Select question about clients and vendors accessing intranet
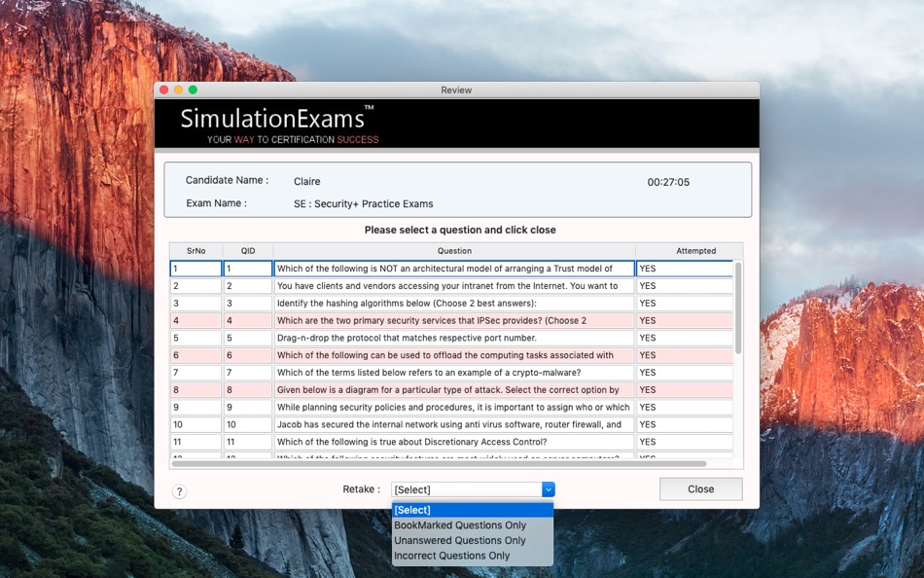This screenshot has height=578, width=924. click(454, 285)
